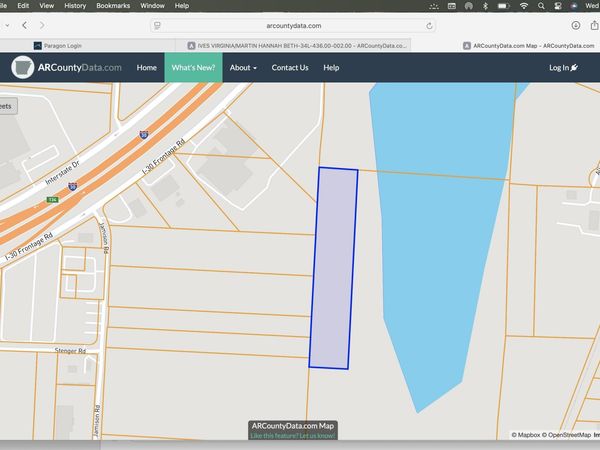
Task: Click the Log In button
Action: 563,68
